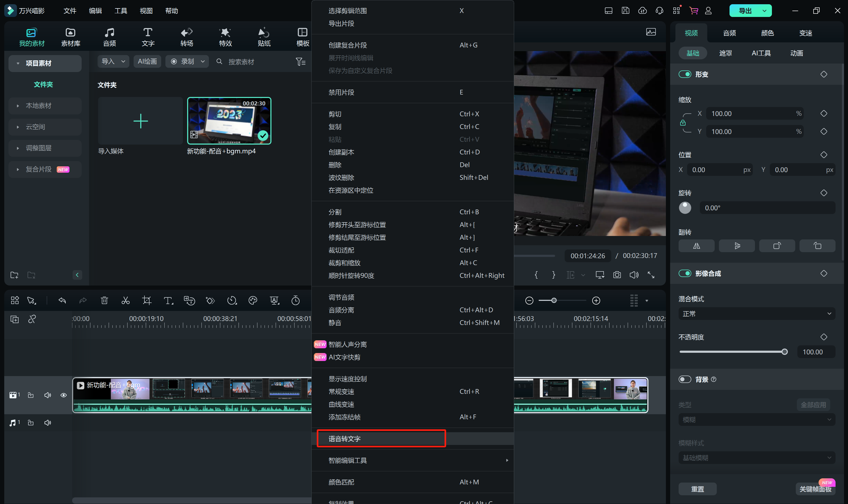Switch to the 颜色 color tab
Viewport: 848px width, 504px height.
coord(767,33)
